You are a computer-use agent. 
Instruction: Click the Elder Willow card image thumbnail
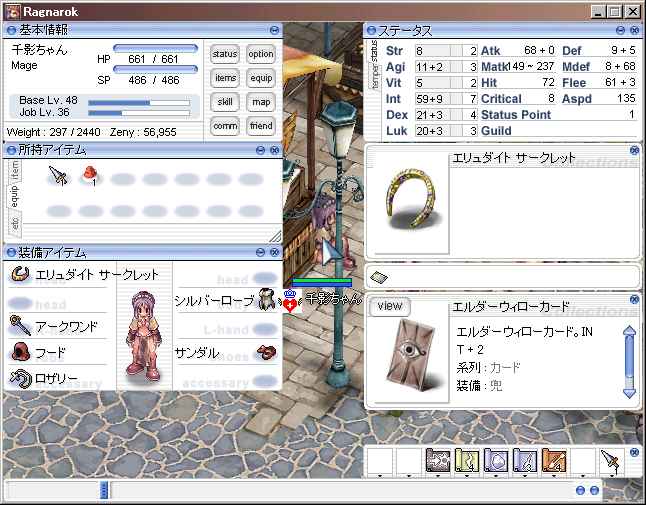coord(411,354)
